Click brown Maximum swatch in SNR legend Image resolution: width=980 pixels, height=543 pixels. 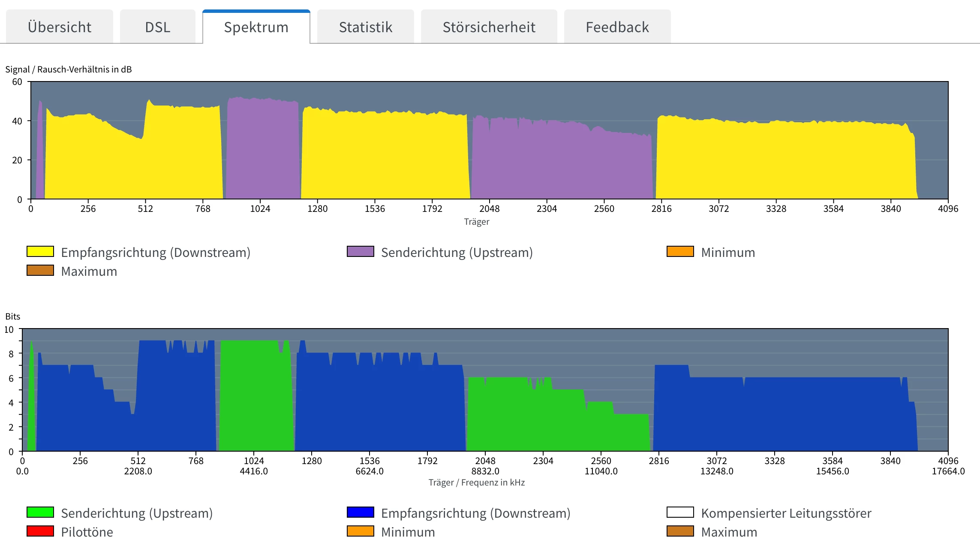pyautogui.click(x=40, y=270)
